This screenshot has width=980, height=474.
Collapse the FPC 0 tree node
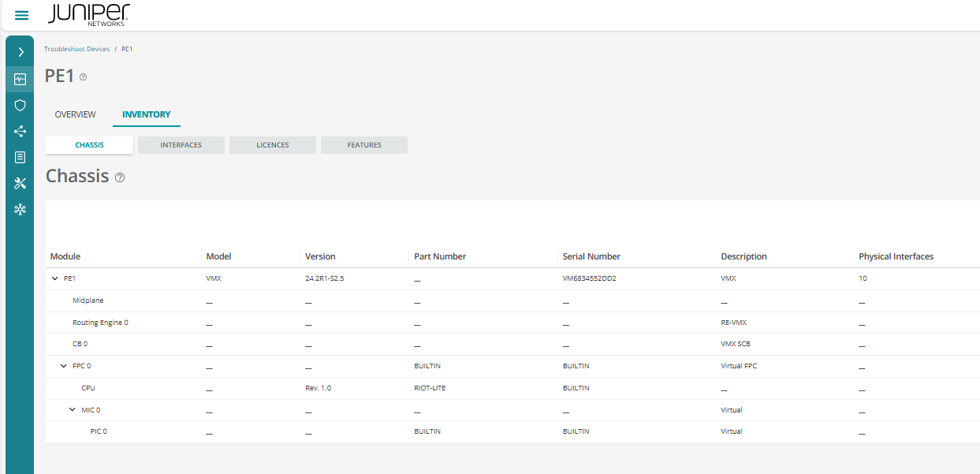click(64, 366)
